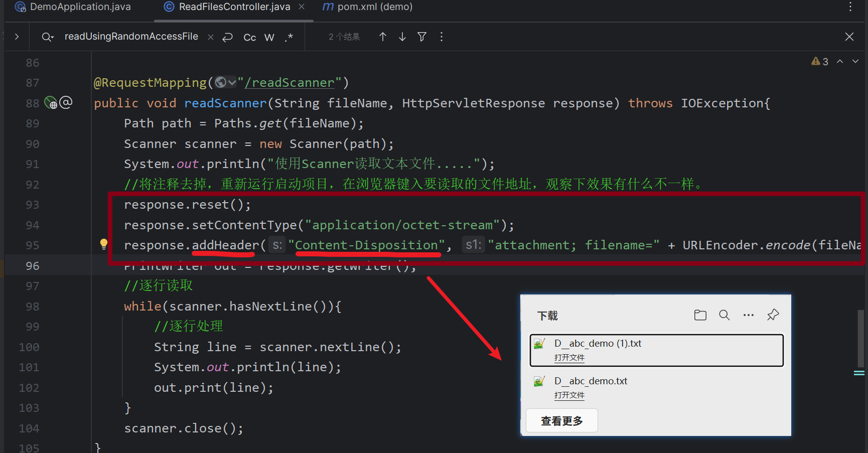Expand the replace field chevron
The height and width of the screenshot is (453, 868).
coord(17,37)
